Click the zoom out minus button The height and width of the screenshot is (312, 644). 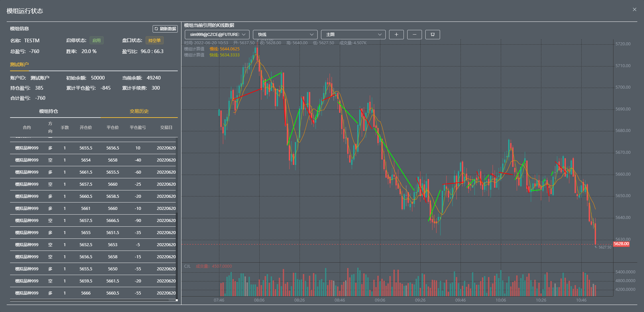[414, 35]
